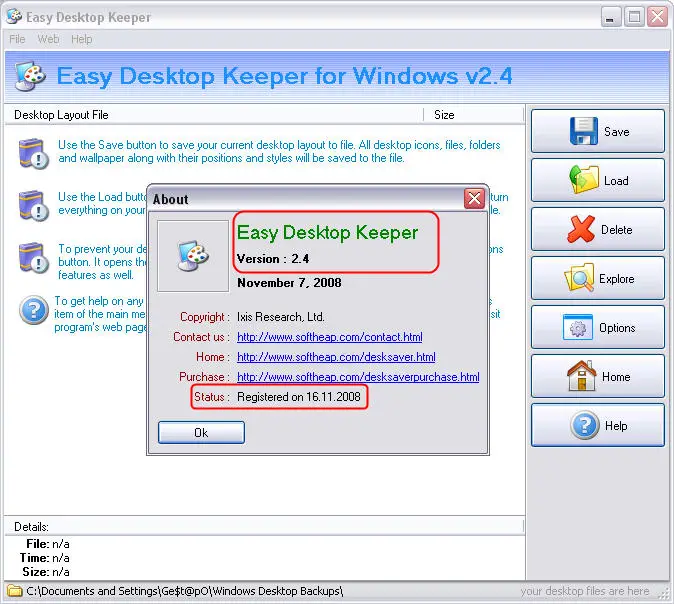674x604 pixels.
Task: Click 'your desktop files are here' text
Action: coord(585,592)
